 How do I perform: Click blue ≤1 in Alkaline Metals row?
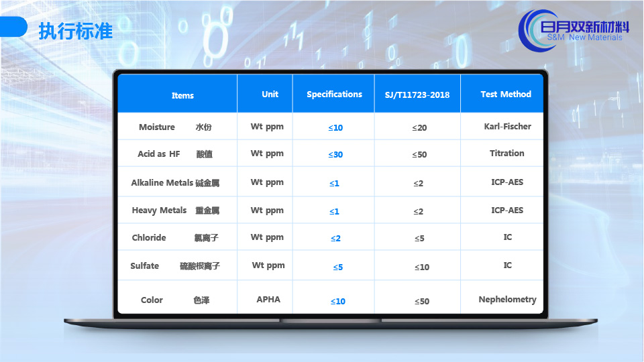click(x=334, y=184)
